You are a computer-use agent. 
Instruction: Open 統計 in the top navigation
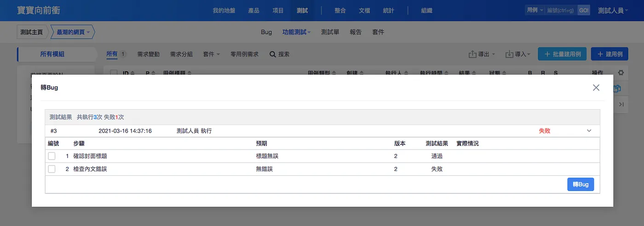pyautogui.click(x=389, y=10)
